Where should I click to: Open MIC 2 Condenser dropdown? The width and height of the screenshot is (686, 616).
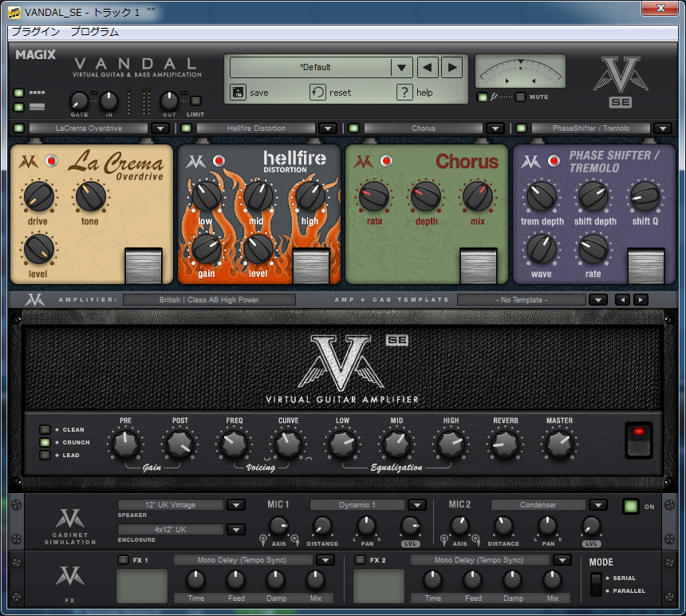tap(598, 505)
